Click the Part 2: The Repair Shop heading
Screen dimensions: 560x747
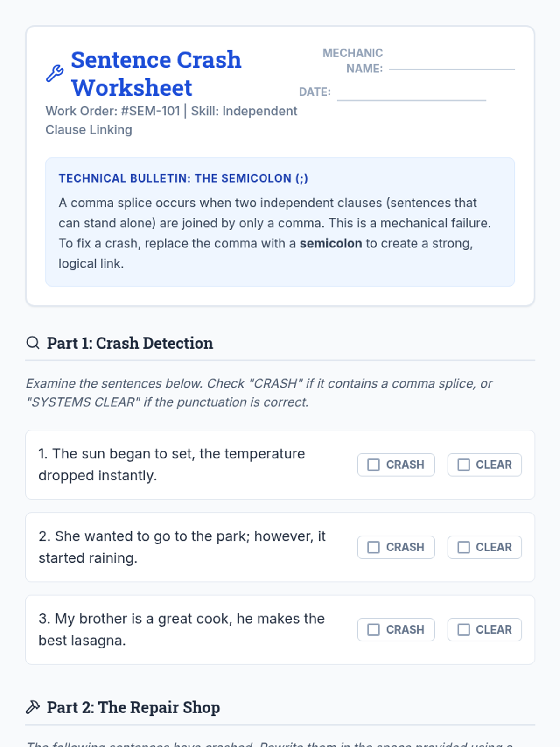pyautogui.click(x=133, y=707)
